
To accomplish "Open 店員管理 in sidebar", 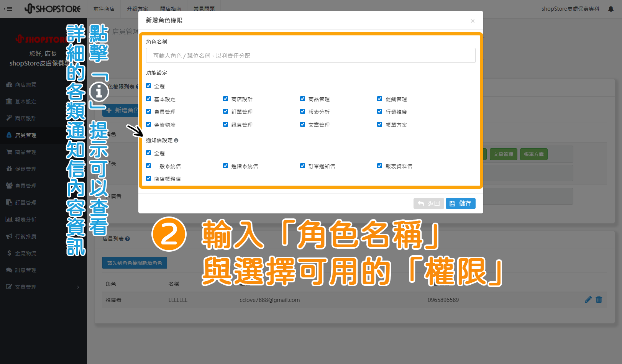I will tap(26, 135).
